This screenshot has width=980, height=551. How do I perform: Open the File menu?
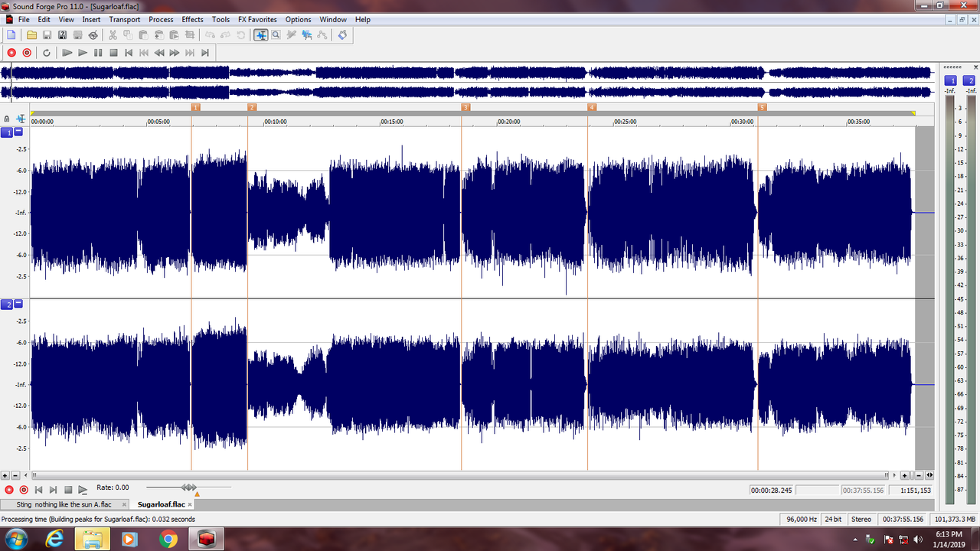pos(24,19)
